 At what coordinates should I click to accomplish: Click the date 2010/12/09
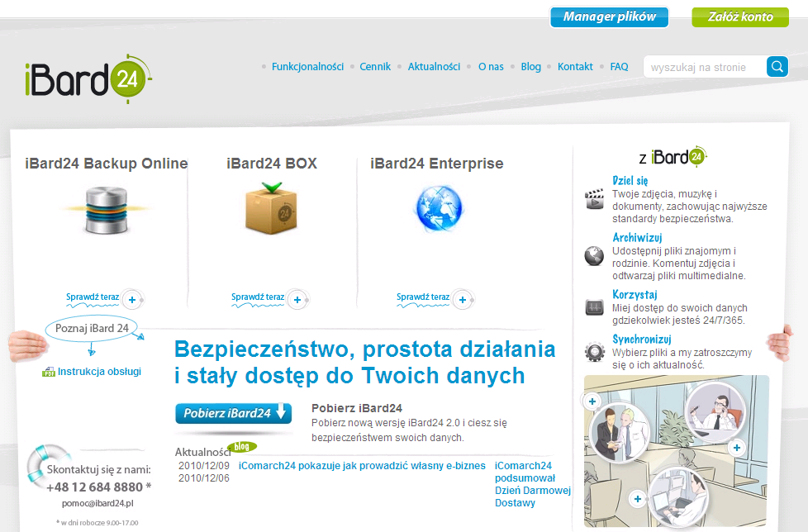pyautogui.click(x=204, y=466)
